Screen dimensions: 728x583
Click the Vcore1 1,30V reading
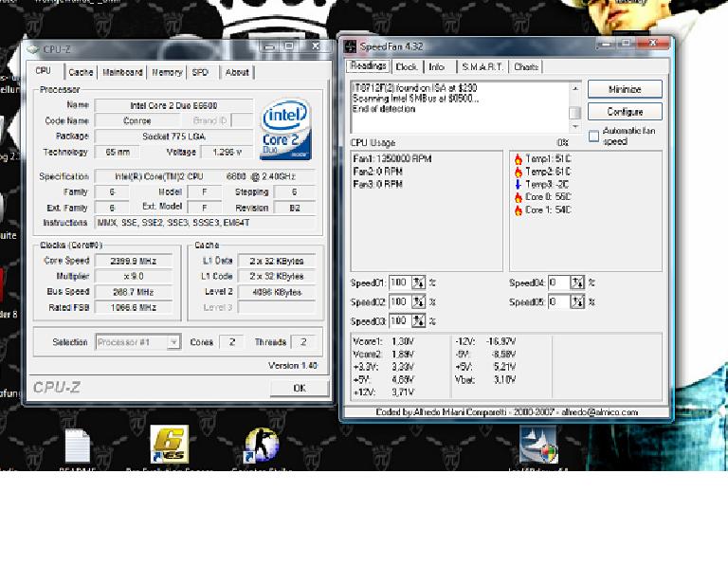[x=384, y=341]
